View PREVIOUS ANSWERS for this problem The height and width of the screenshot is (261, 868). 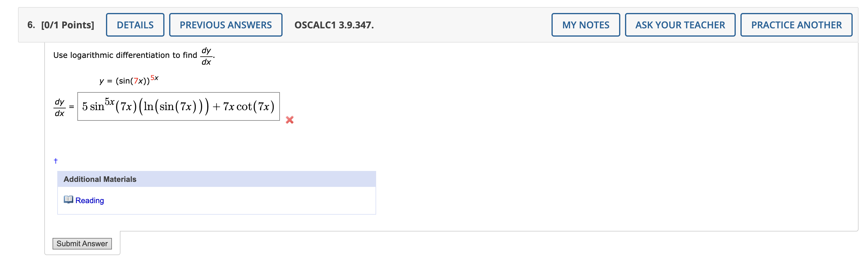(226, 25)
